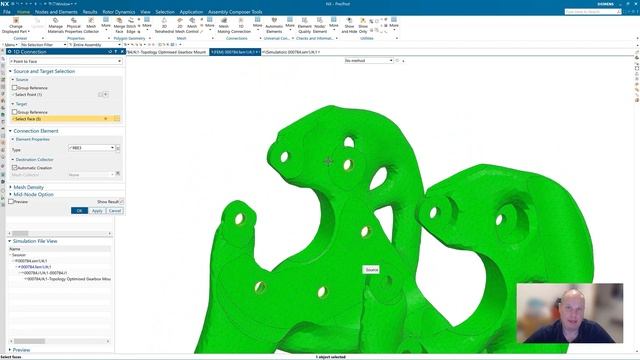Open the Point to Face type dropdown
Image resolution: width=640 pixels, height=360 pixels.
66,61
